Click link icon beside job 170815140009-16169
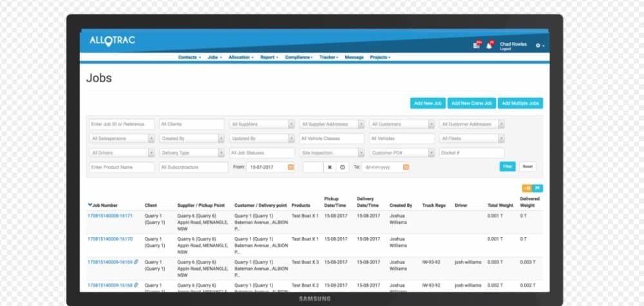 [136, 262]
